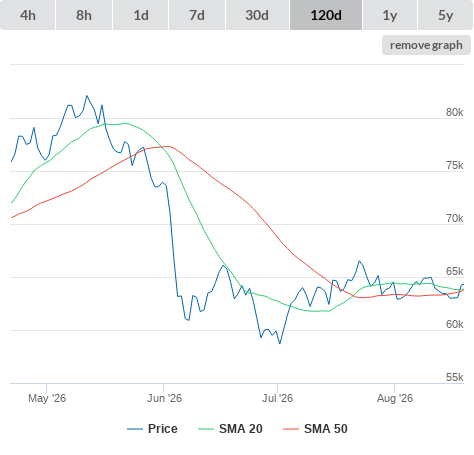Screen dimensions: 474x455
Task: Click the Jul '26 axis label
Action: click(277, 398)
